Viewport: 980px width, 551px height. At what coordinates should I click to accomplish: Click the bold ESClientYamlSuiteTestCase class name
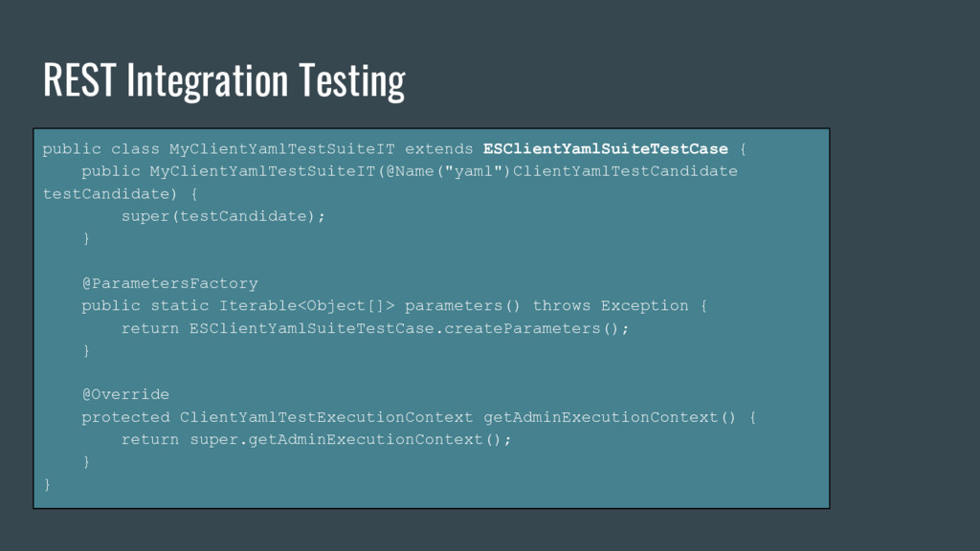[x=606, y=149]
